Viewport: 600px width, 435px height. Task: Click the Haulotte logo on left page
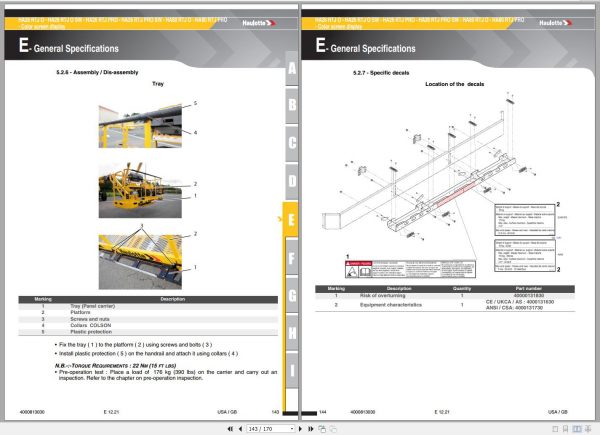[x=259, y=23]
